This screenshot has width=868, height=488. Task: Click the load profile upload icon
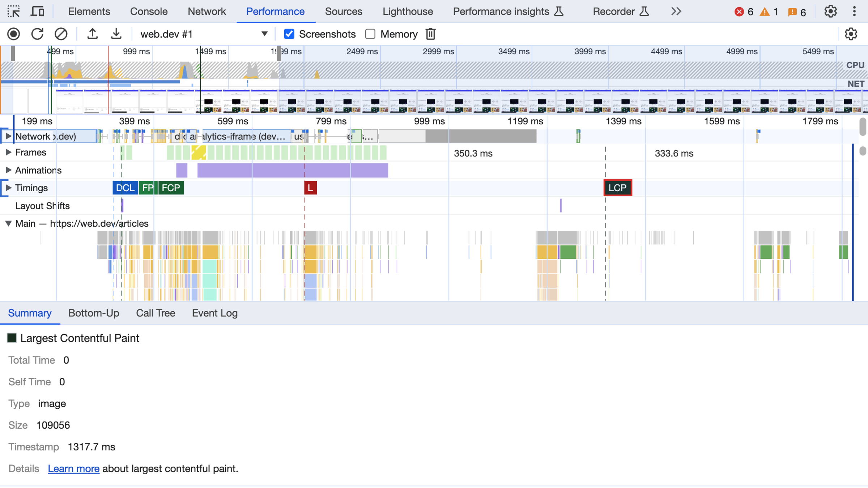(93, 34)
